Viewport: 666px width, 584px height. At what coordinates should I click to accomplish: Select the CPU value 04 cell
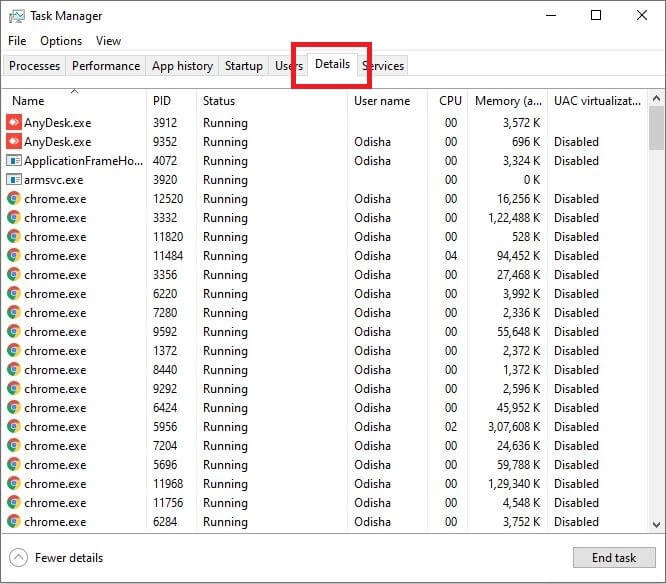(451, 256)
